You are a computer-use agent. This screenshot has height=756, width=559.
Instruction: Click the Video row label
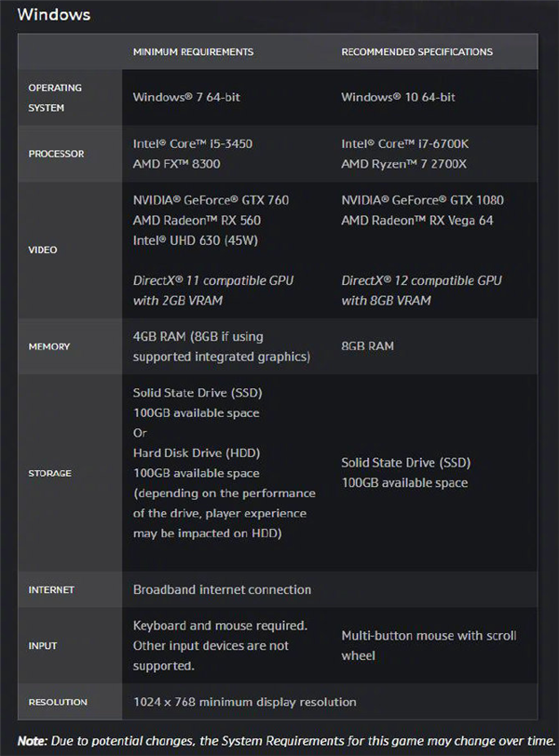point(43,250)
